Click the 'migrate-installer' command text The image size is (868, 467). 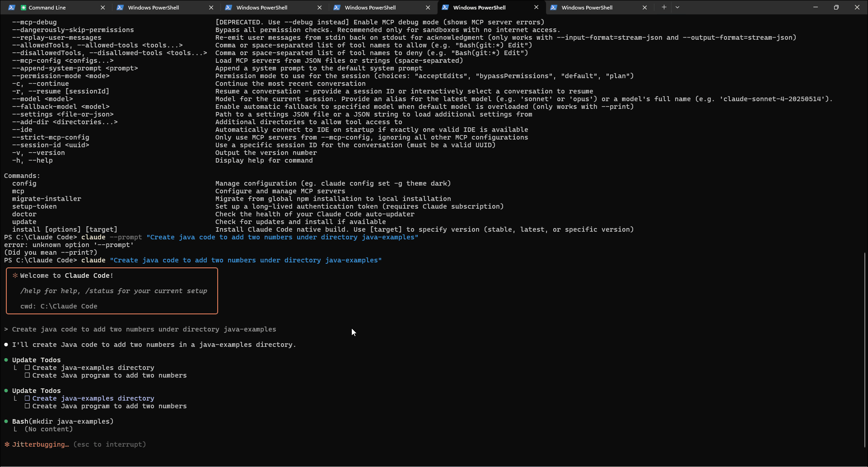click(47, 199)
